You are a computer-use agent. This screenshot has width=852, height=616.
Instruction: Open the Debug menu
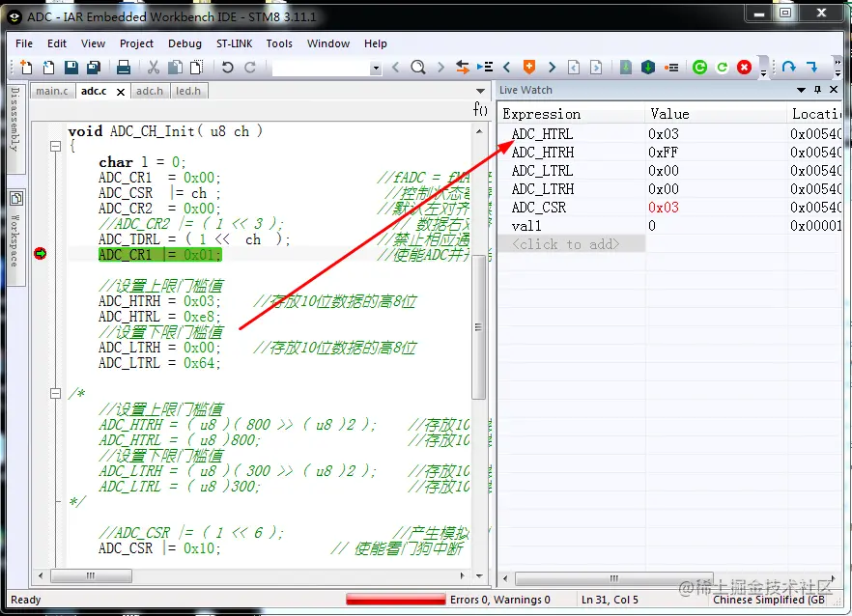[185, 43]
